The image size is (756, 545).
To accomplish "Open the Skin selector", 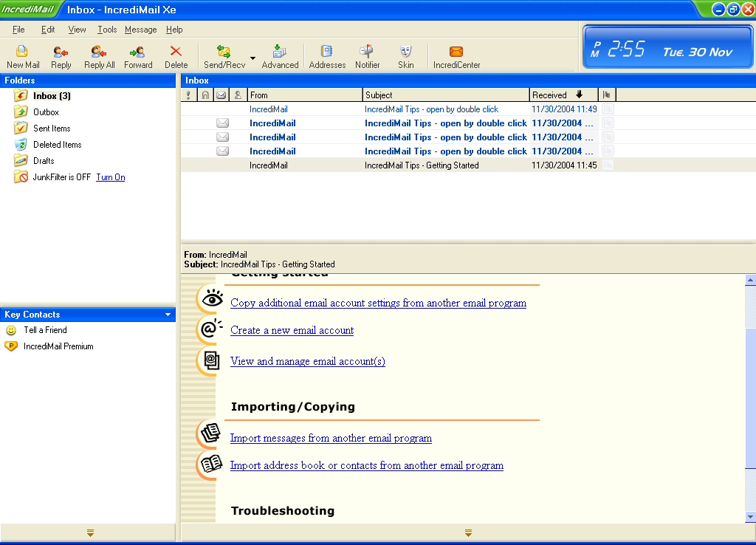I will click(405, 56).
